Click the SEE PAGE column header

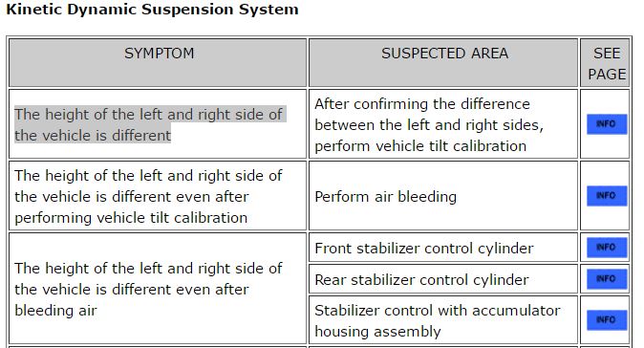tap(605, 62)
